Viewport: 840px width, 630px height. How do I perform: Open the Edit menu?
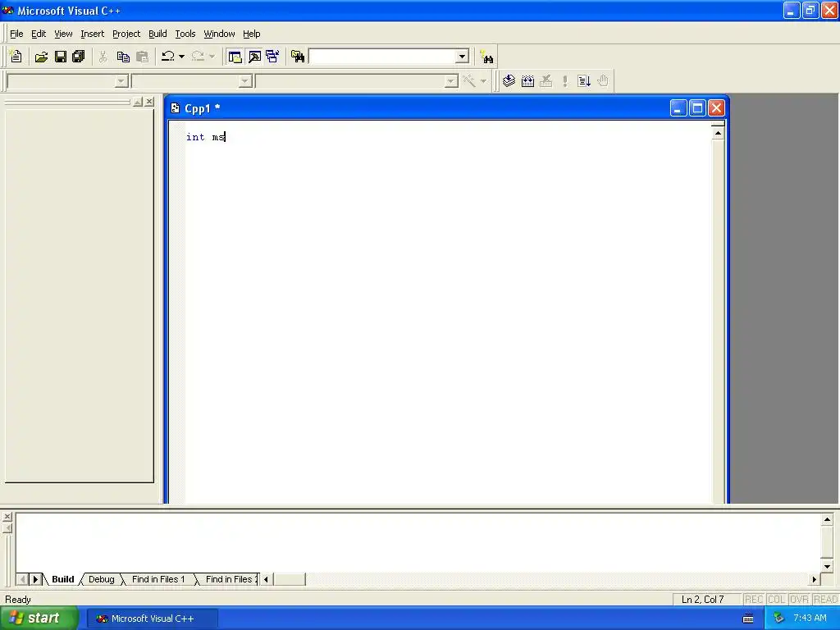(x=39, y=34)
